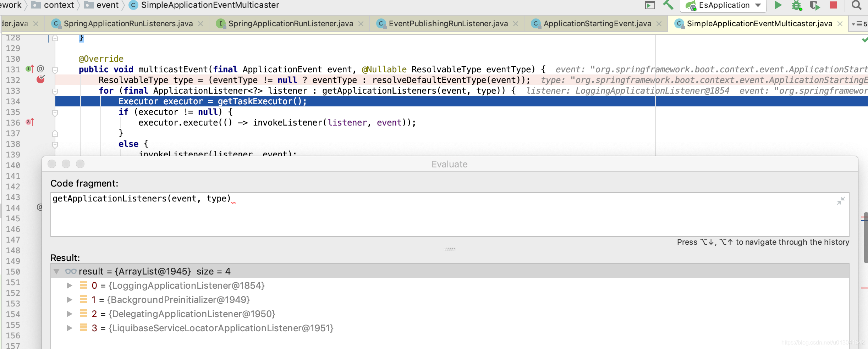Select the DelegatingApplicationListener@1950 result row
This screenshot has width=868, height=349.
(x=450, y=314)
